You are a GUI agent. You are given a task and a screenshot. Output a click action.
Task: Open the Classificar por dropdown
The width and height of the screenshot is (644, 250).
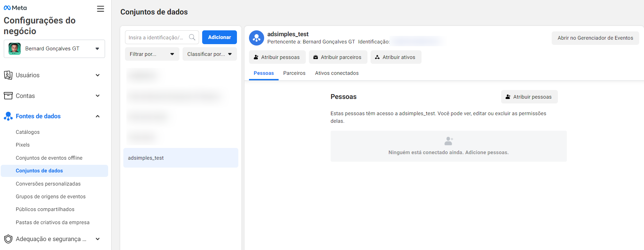[210, 54]
